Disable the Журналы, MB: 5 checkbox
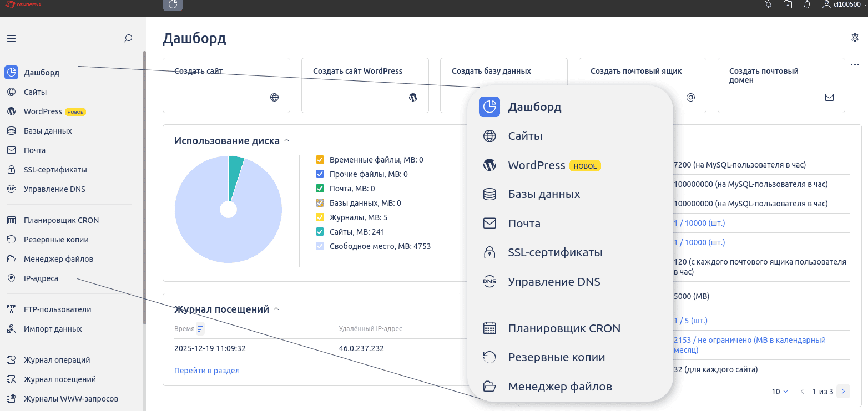The image size is (868, 411). (320, 217)
